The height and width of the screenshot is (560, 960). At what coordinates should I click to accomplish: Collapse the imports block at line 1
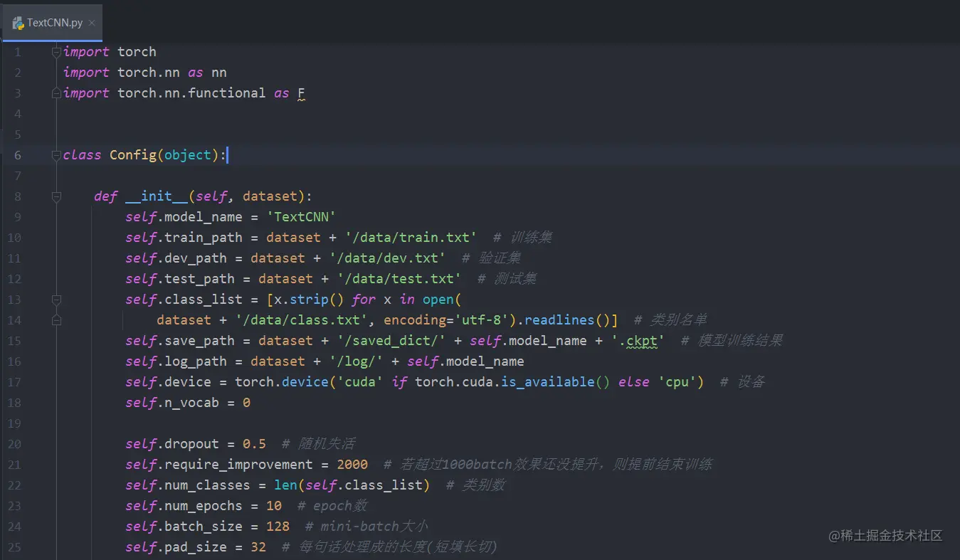point(56,52)
